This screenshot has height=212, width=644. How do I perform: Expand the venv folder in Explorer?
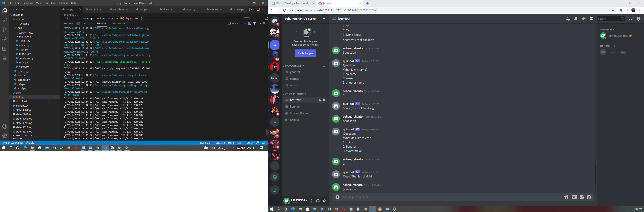(18, 93)
